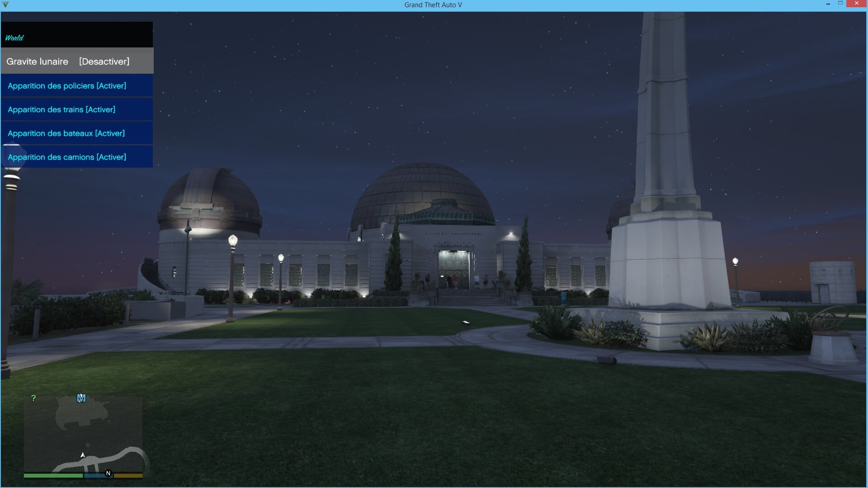Click the GTA V icon in title bar
The image size is (868, 488).
(5, 5)
